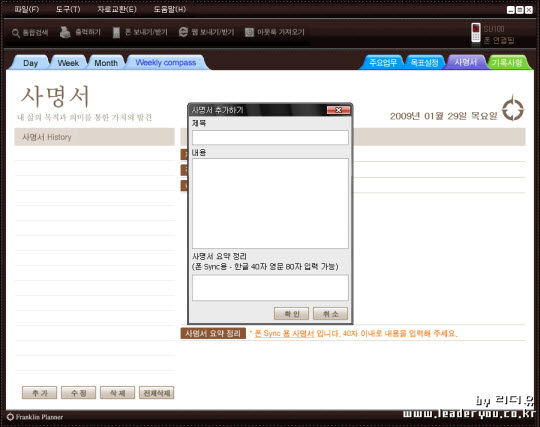Click the printer icon to print
The width and height of the screenshot is (540, 427).
65,32
